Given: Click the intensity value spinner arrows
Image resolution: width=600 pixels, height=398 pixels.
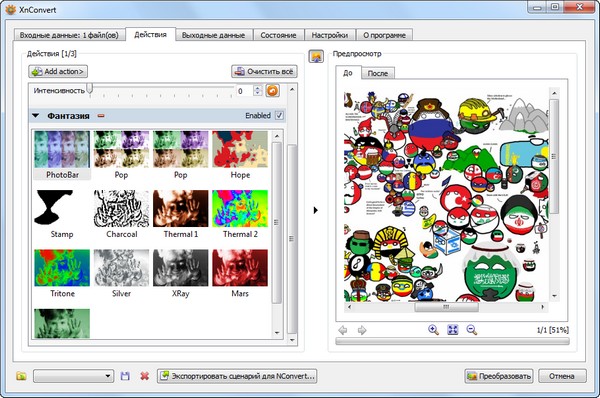Looking at the screenshot, I should point(258,91).
